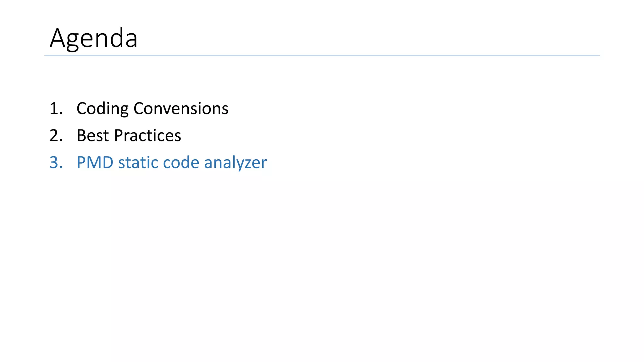644x362 pixels.
Task: Select the blue list number "3."
Action: 56,162
